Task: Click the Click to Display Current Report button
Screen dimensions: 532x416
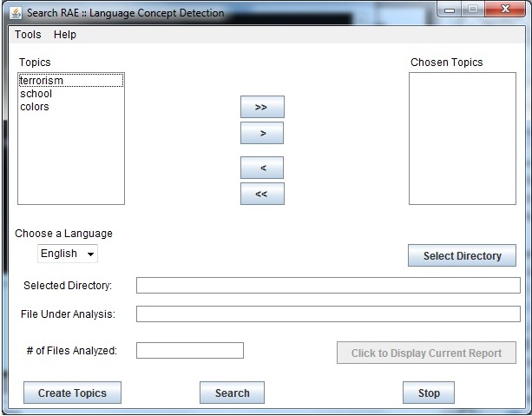Action: 426,353
